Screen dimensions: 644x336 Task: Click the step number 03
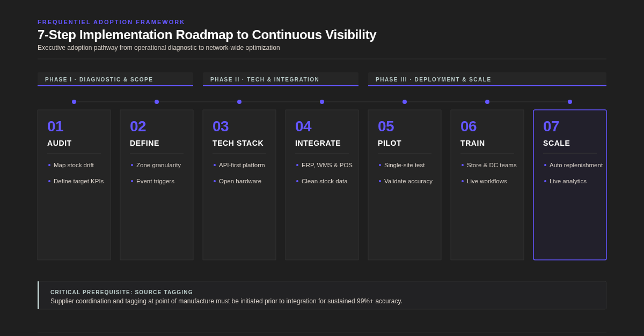coord(221,126)
